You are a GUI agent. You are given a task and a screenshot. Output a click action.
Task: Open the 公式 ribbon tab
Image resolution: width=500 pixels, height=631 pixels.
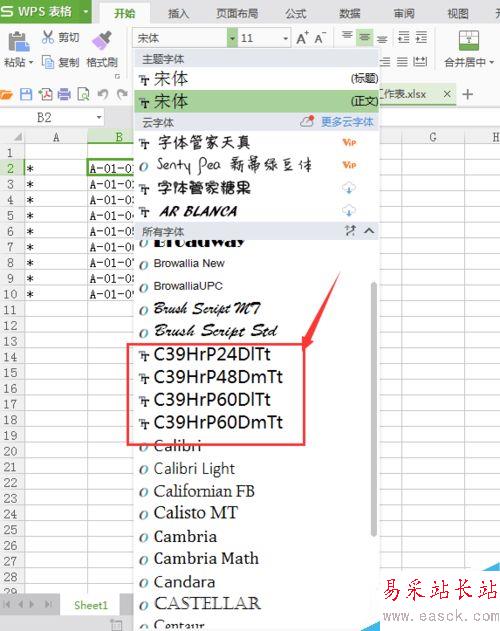(296, 14)
